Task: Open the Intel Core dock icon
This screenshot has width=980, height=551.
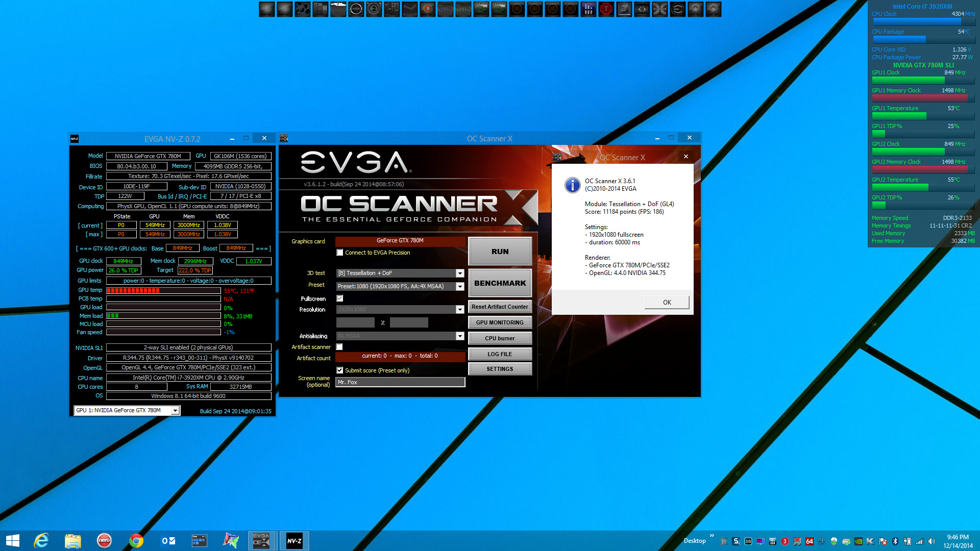Action: point(624,9)
